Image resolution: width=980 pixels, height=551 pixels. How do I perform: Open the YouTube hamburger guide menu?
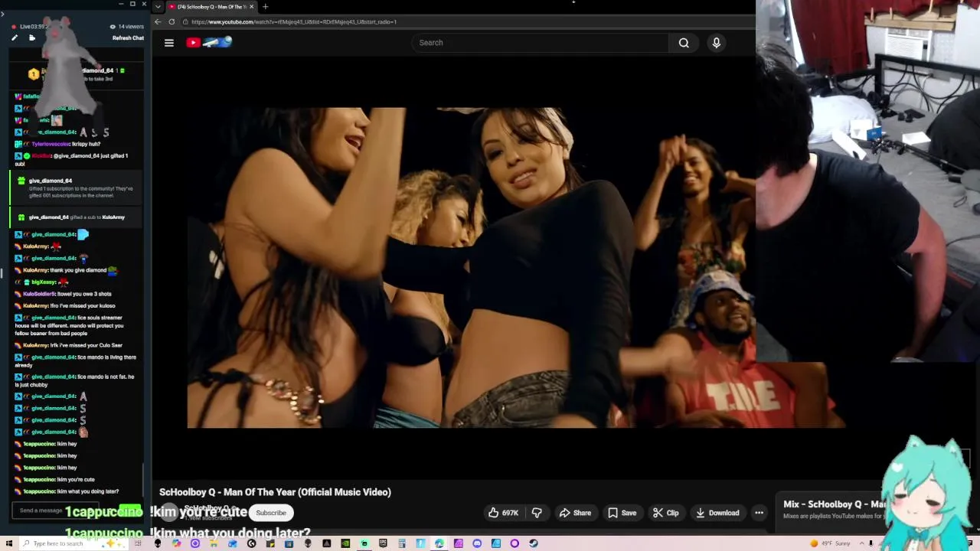[x=169, y=43]
